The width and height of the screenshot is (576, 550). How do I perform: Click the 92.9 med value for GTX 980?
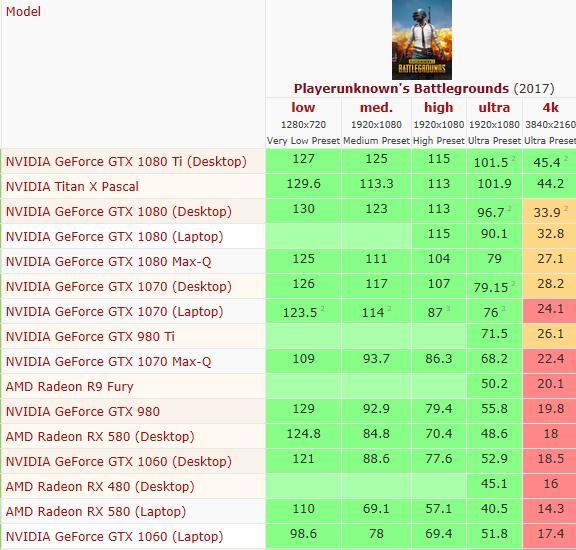pos(376,408)
